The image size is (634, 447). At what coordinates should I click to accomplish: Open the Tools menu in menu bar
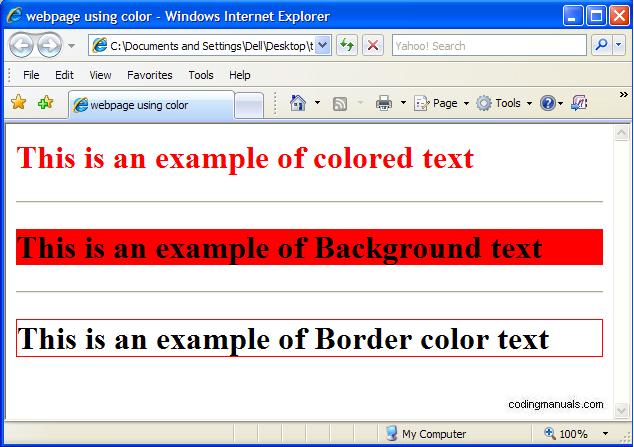pos(201,75)
